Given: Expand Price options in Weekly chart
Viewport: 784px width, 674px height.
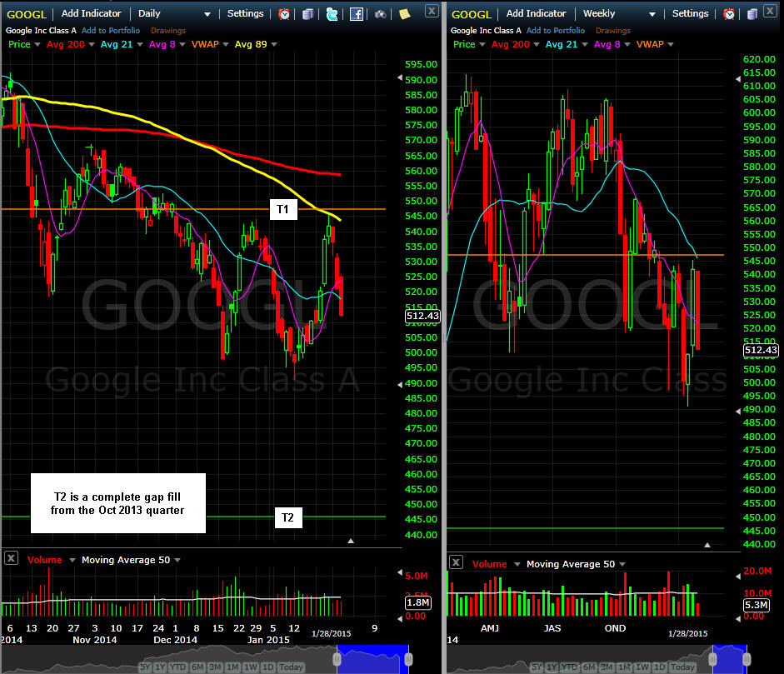Looking at the screenshot, I should [482, 44].
